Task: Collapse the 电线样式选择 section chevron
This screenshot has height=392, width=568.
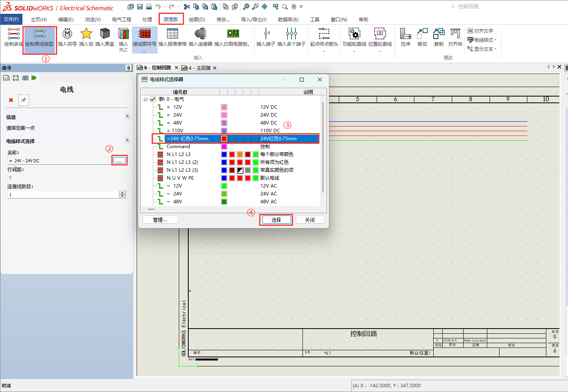Action: click(127, 140)
